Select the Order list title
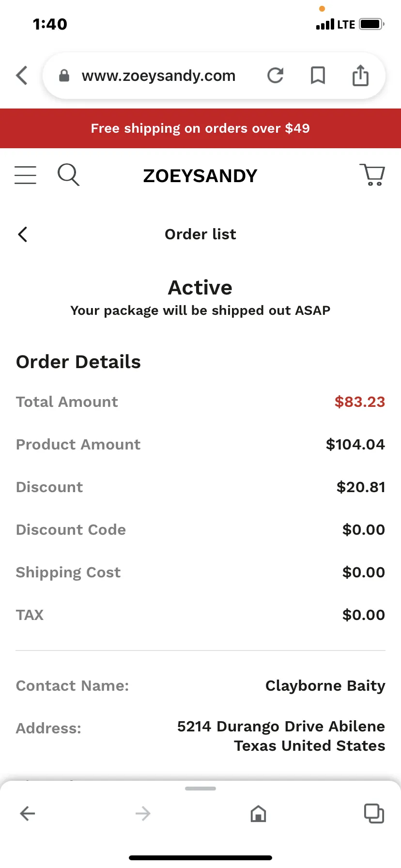The width and height of the screenshot is (401, 868). click(x=200, y=234)
